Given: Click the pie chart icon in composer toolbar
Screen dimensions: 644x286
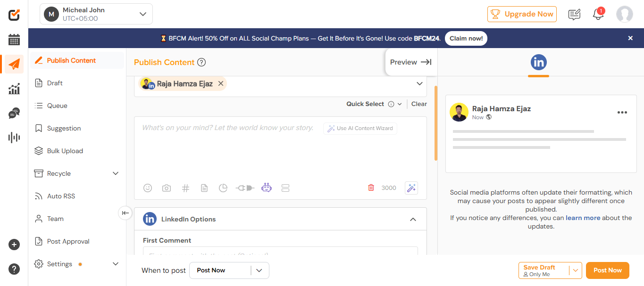Looking at the screenshot, I should click(223, 188).
